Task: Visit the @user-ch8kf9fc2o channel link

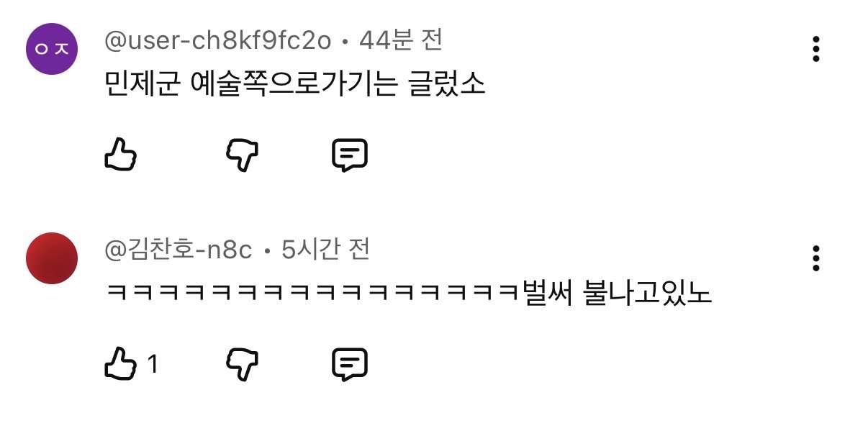Action: (218, 41)
